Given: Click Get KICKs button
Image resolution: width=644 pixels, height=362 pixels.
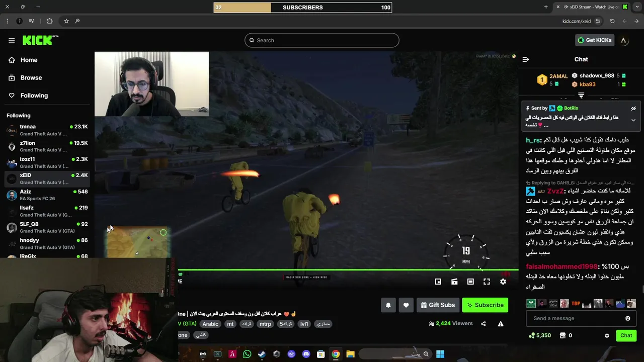Looking at the screenshot, I should click(595, 40).
